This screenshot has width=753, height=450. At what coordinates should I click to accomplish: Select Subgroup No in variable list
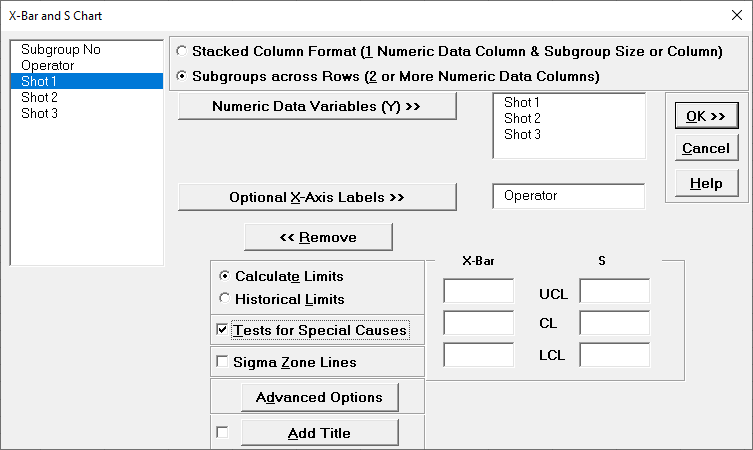coord(60,49)
